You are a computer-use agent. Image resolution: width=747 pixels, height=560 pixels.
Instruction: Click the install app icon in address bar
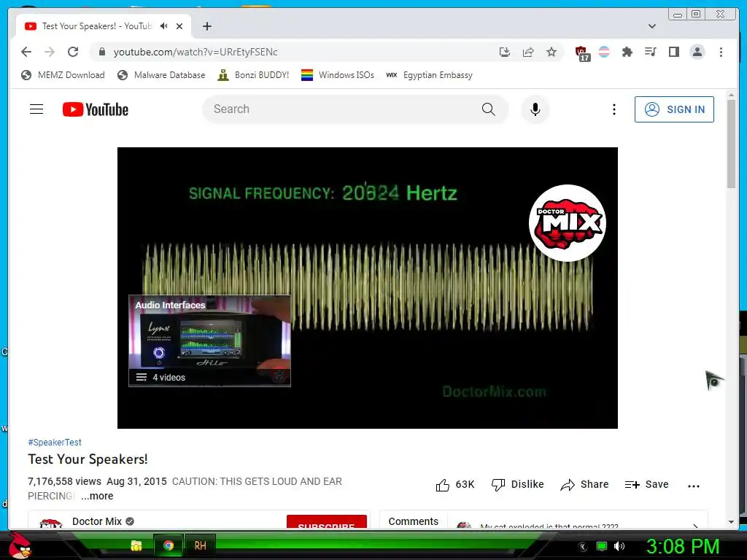tap(505, 52)
